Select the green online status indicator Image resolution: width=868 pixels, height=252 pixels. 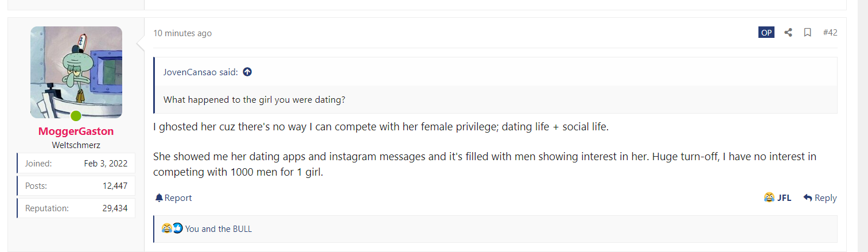click(76, 117)
